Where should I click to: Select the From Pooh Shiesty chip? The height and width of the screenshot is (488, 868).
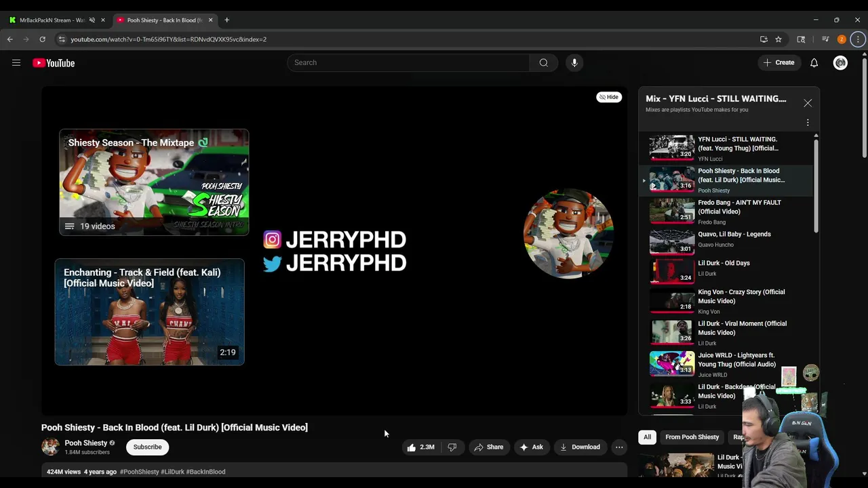[x=692, y=437]
